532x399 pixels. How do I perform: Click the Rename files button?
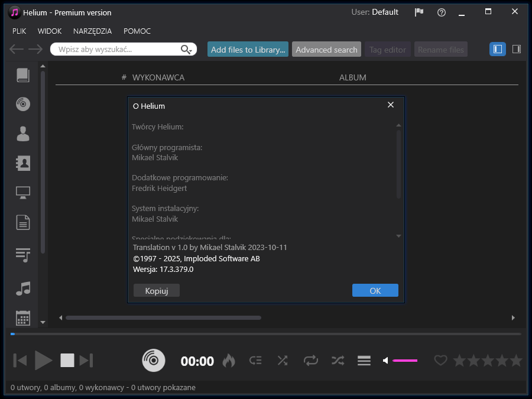(441, 49)
